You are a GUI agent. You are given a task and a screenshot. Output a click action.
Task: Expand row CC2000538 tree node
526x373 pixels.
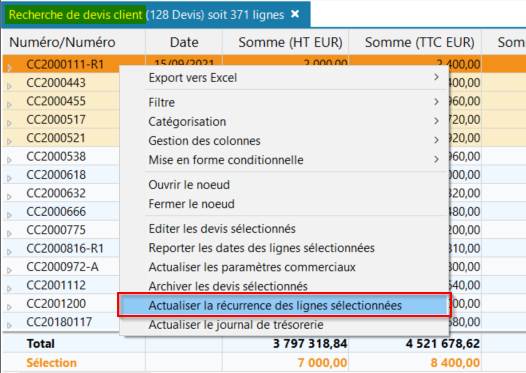[x=9, y=160]
